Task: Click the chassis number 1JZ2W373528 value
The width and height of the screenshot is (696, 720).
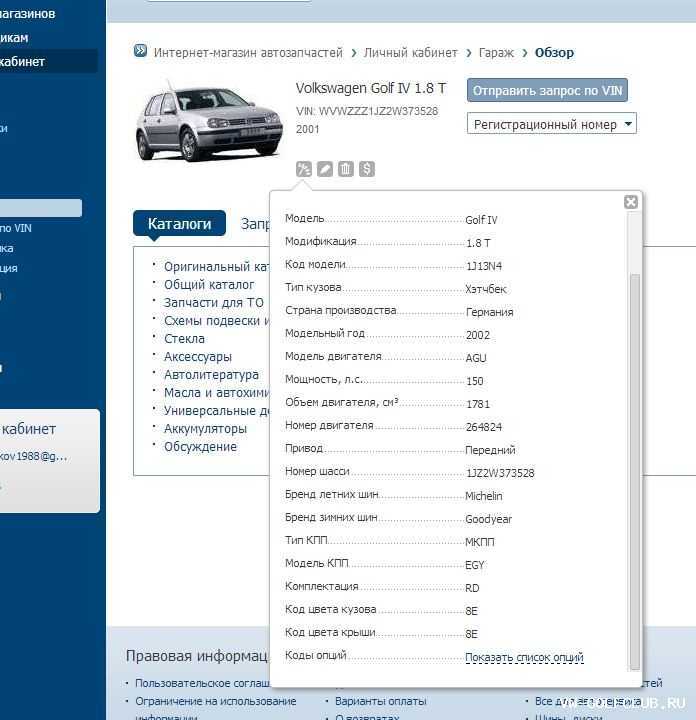Action: [500, 473]
